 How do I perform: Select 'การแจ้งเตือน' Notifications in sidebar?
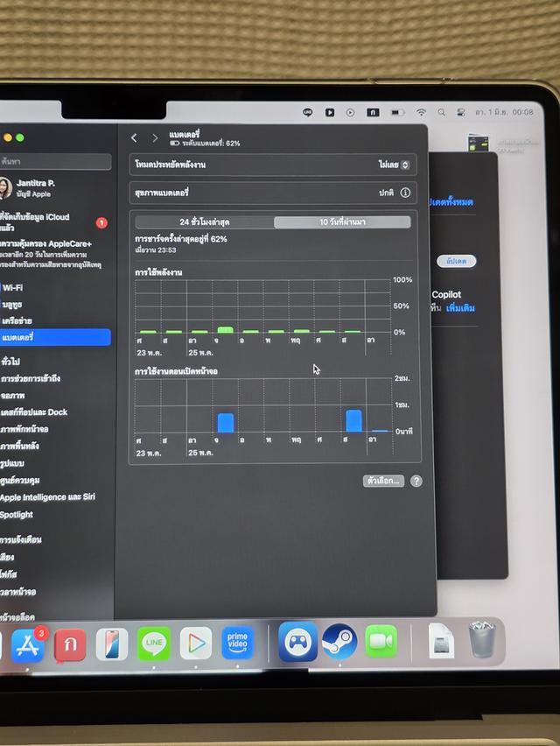point(55,539)
